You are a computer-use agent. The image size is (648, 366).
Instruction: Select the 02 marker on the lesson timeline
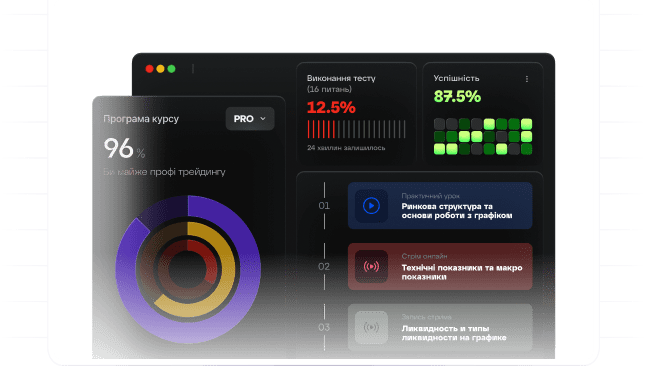[324, 266]
